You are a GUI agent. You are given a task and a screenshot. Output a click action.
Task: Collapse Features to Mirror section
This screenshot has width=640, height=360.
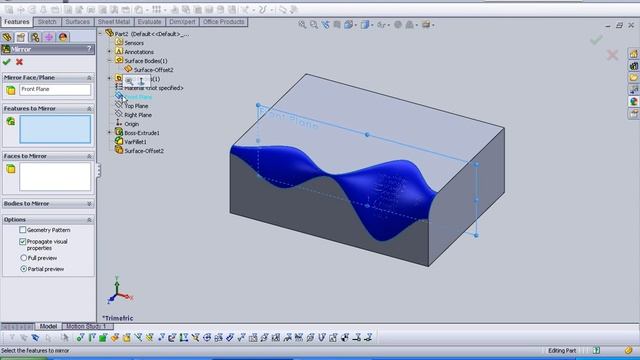pyautogui.click(x=89, y=109)
